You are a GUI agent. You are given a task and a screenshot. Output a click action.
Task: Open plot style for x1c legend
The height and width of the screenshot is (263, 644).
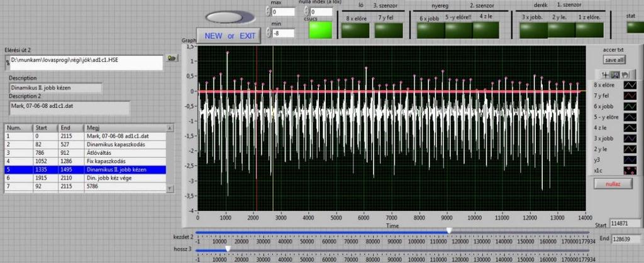(x=630, y=171)
